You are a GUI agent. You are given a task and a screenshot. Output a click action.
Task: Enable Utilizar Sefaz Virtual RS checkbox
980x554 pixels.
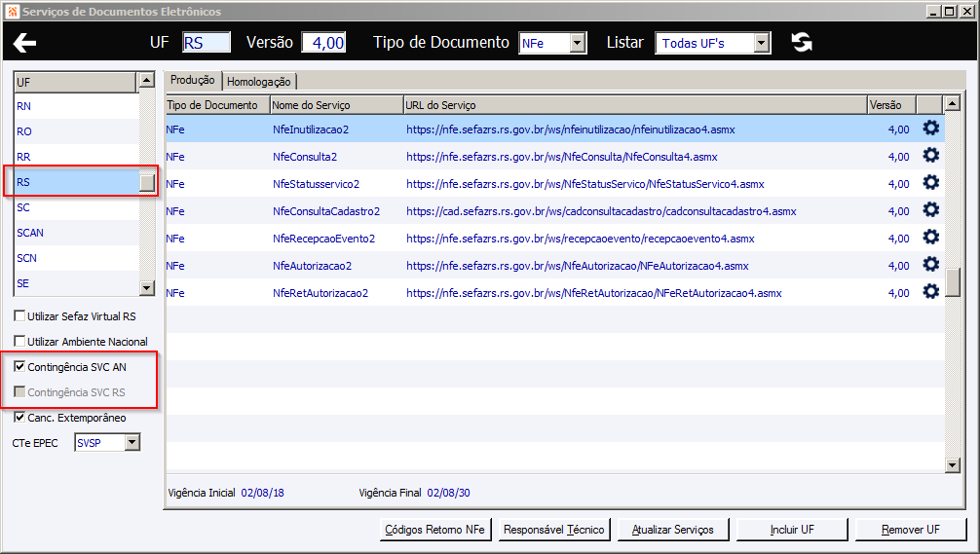pos(19,316)
